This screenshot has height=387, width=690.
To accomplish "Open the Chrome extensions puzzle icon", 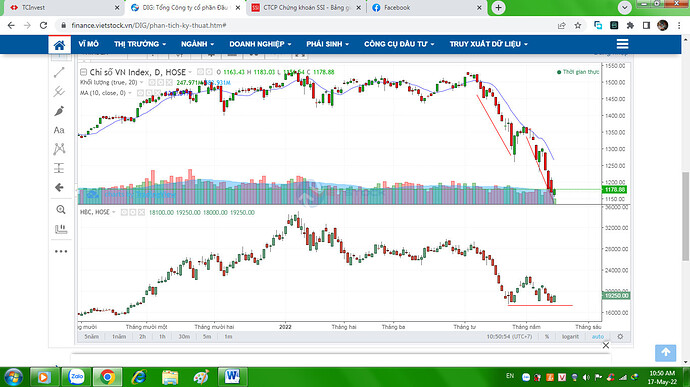I will point(630,26).
